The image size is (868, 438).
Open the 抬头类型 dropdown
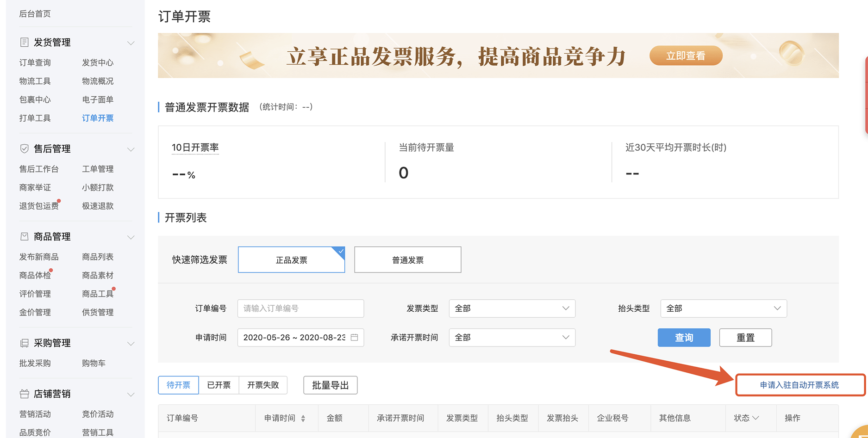click(x=723, y=308)
